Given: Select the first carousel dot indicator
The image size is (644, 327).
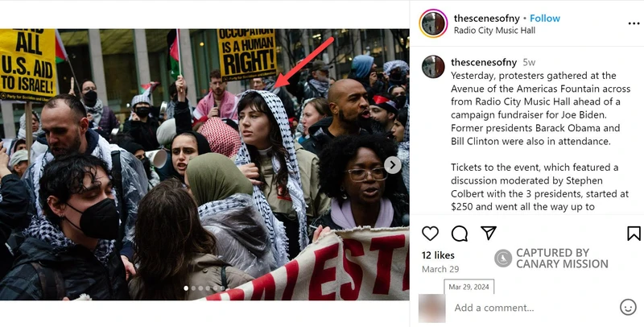Looking at the screenshot, I should click(186, 288).
